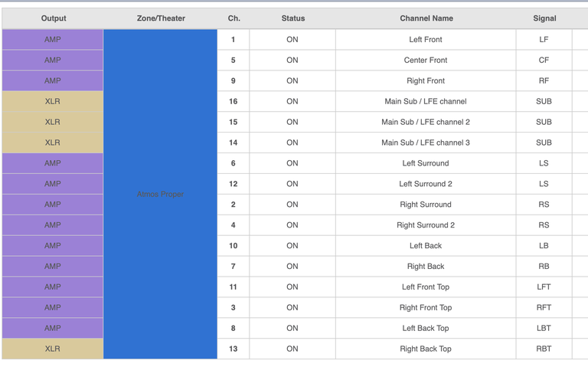The image size is (588, 367).
Task: Click the Zone/Theater column header
Action: 161,18
